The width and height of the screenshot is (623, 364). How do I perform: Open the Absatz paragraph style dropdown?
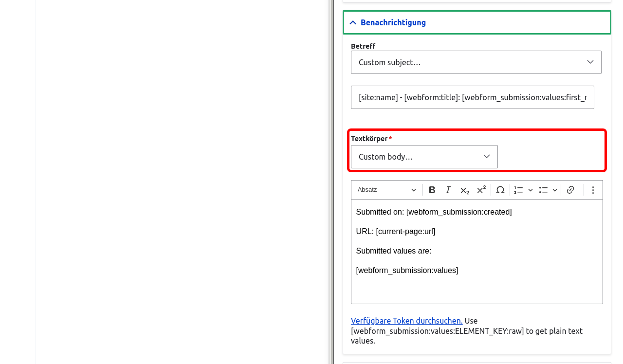(386, 190)
